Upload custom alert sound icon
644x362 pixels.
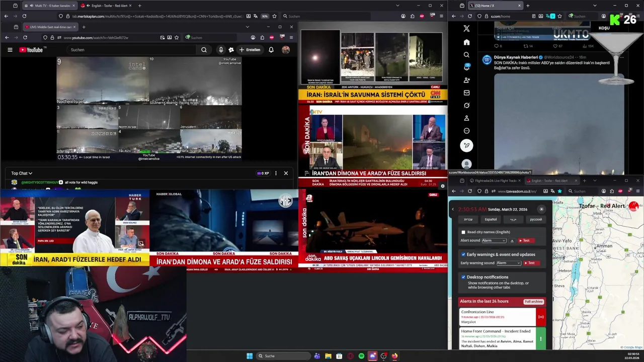click(512, 241)
